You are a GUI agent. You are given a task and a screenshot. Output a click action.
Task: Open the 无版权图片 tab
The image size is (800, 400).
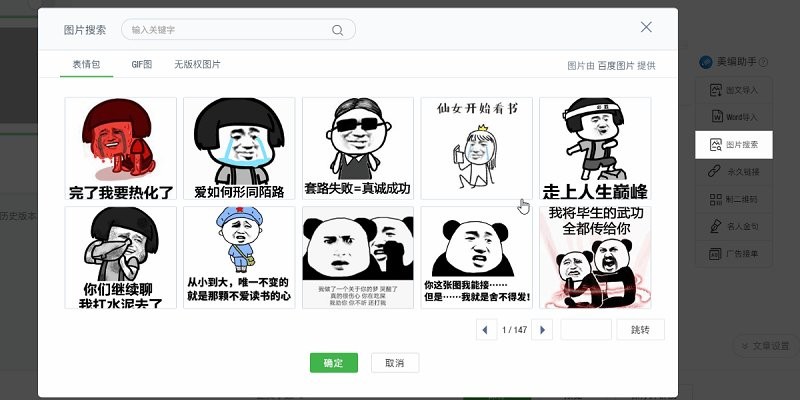197,65
